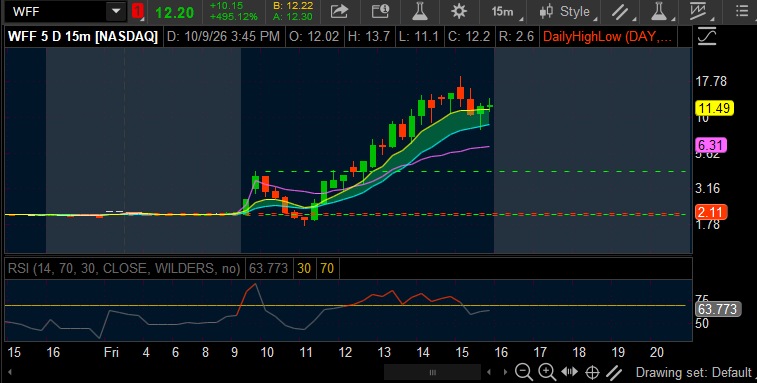
Task: Click the red link indicator numbered 1
Action: coord(138,12)
